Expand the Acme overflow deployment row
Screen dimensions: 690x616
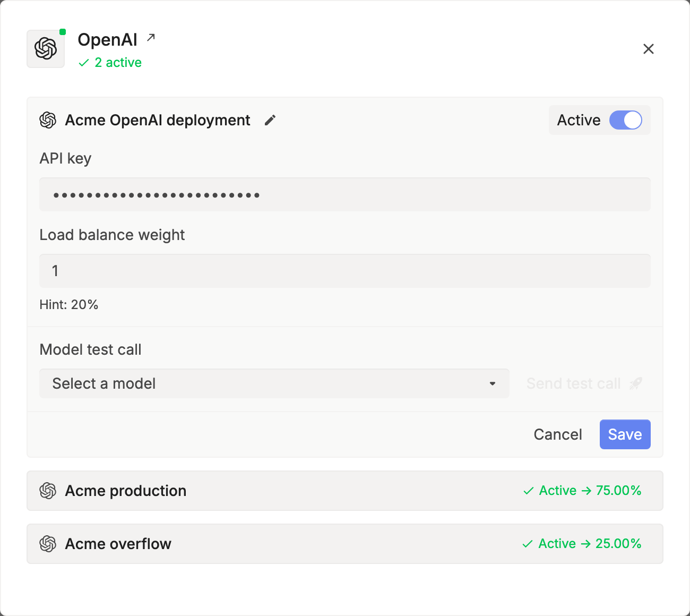coord(345,544)
